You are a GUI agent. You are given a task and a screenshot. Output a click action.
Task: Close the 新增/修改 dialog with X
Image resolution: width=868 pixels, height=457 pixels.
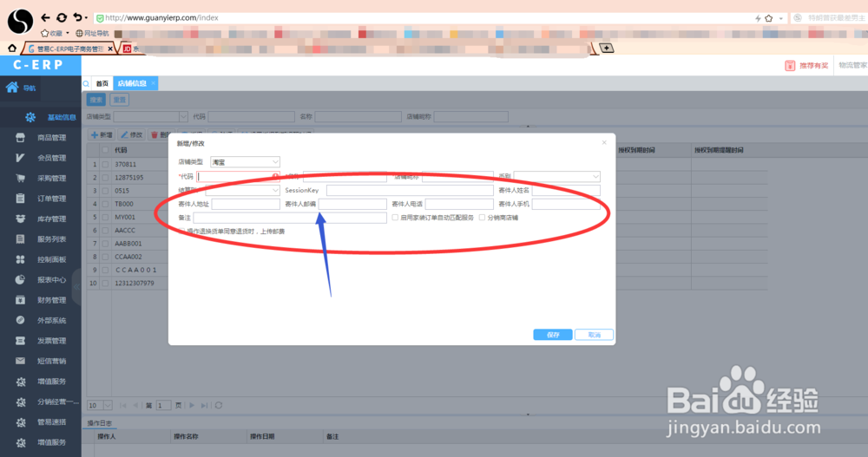point(604,143)
